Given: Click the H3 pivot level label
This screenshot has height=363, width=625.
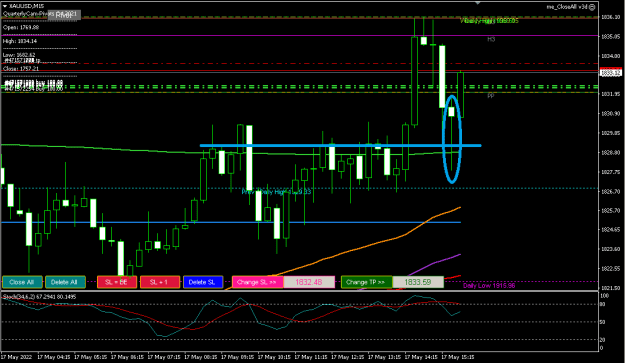Looking at the screenshot, I should 491,39.
